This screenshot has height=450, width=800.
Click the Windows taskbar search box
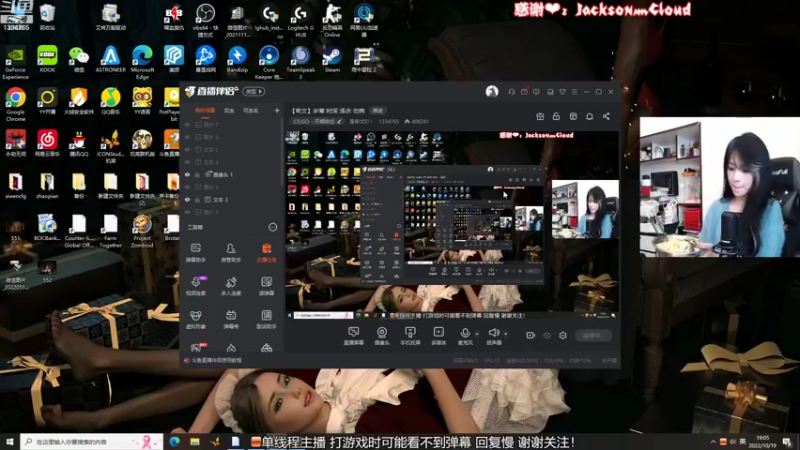[x=91, y=441]
